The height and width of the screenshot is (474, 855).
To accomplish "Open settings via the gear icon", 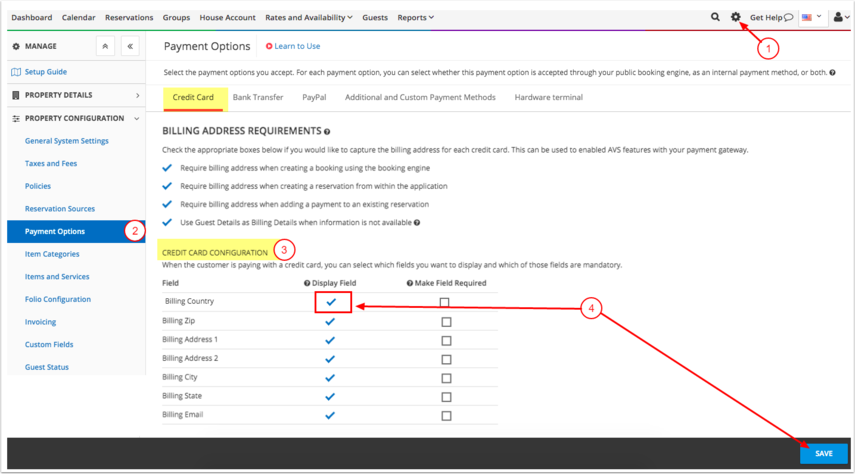I will tap(736, 17).
